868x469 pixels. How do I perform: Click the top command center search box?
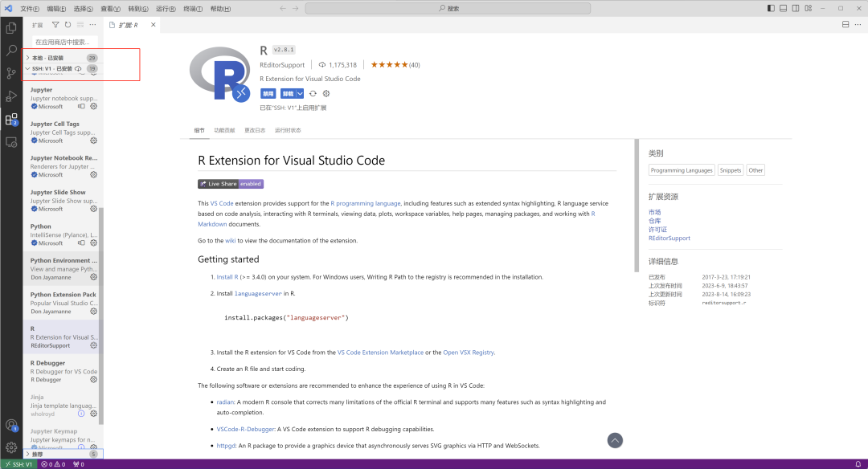point(448,8)
